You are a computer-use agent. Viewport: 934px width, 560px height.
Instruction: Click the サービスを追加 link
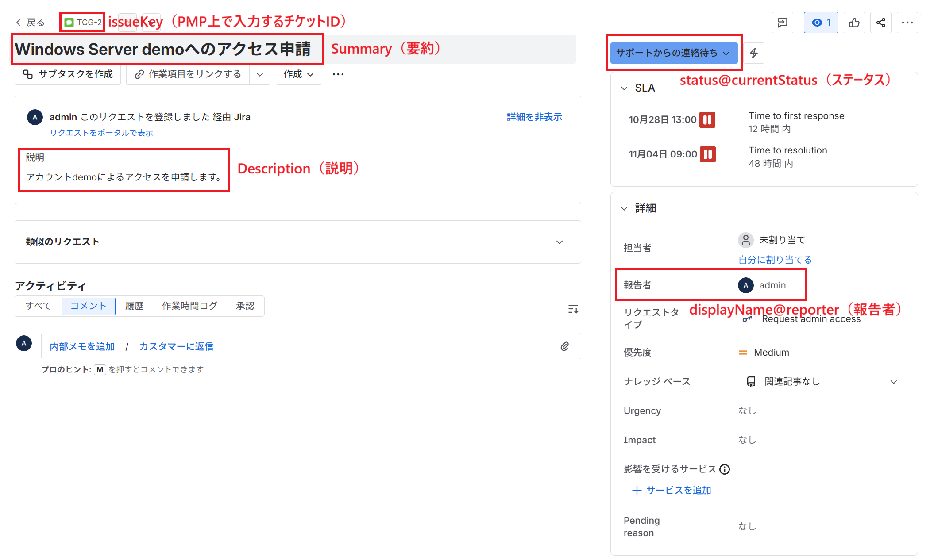coord(672,490)
